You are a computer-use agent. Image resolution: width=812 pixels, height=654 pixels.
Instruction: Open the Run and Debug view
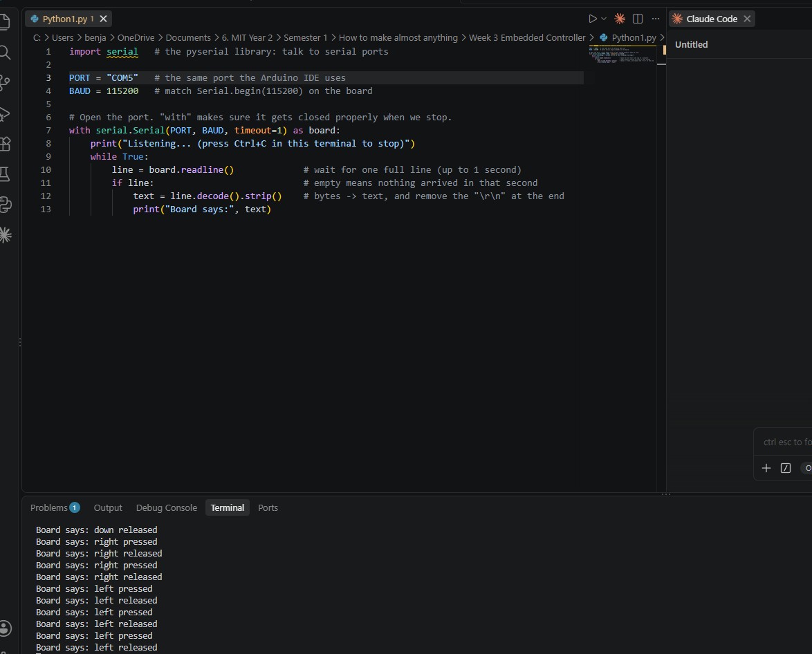[x=4, y=113]
